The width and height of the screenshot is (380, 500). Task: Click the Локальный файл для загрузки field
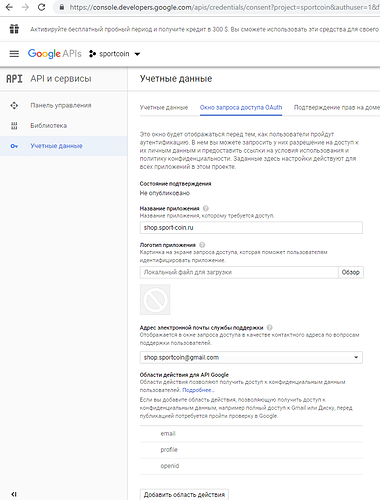(x=239, y=272)
